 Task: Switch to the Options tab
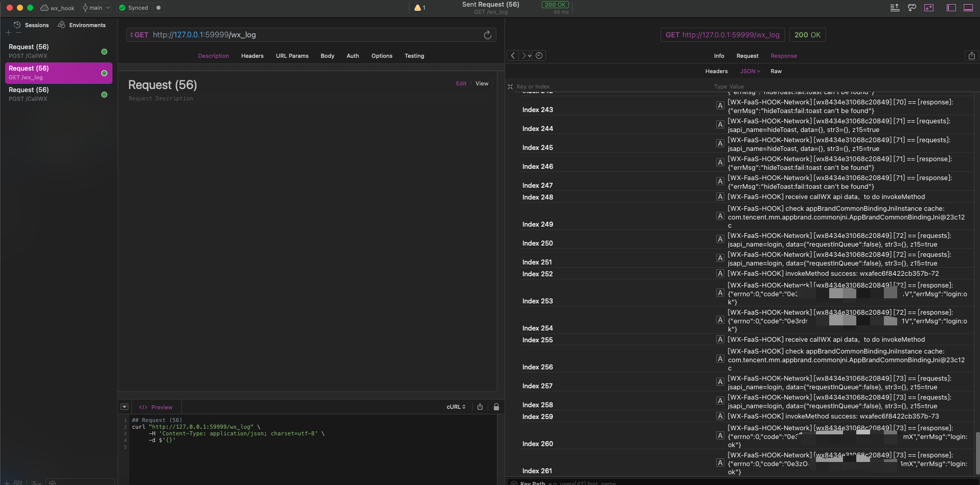(x=382, y=56)
